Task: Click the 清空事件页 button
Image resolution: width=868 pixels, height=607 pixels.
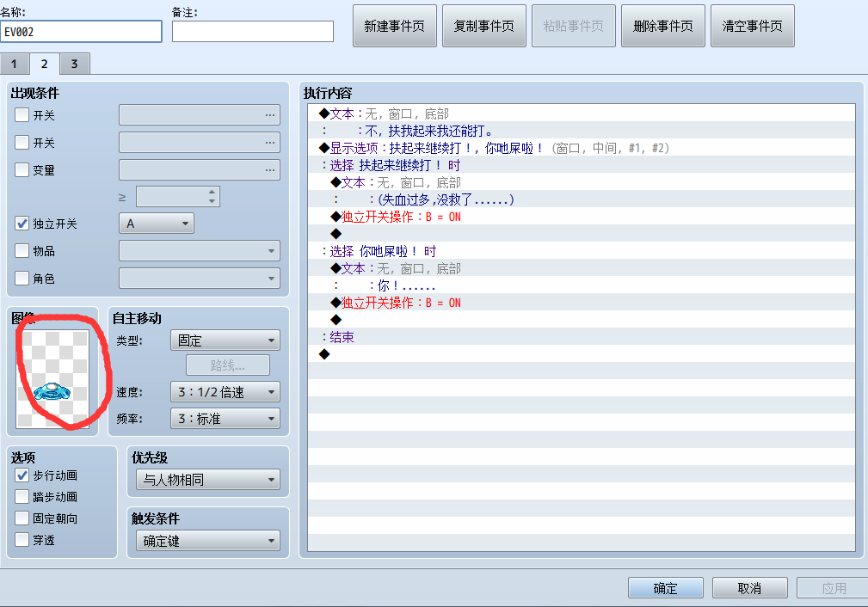Action: (x=753, y=26)
